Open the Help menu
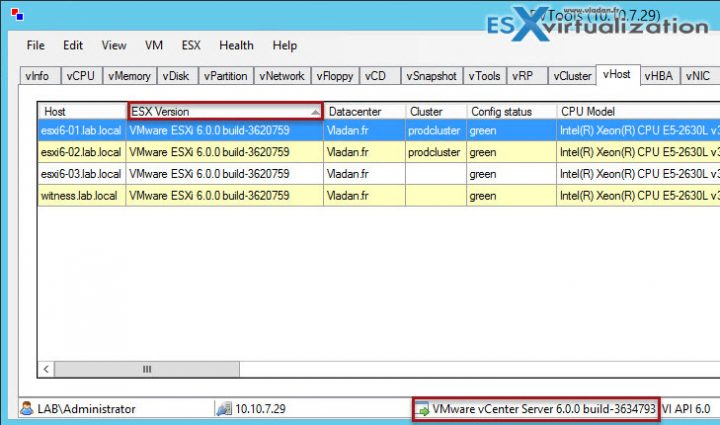This screenshot has height=425, width=720. (x=285, y=45)
